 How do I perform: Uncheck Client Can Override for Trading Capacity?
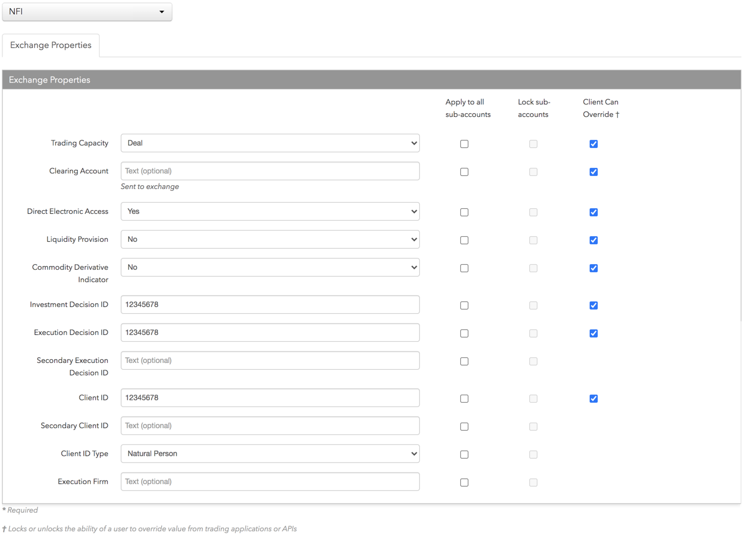[x=593, y=144]
